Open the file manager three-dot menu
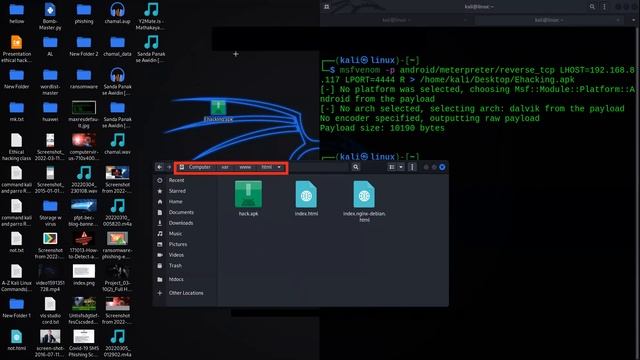The image size is (640, 360). pyautogui.click(x=412, y=167)
